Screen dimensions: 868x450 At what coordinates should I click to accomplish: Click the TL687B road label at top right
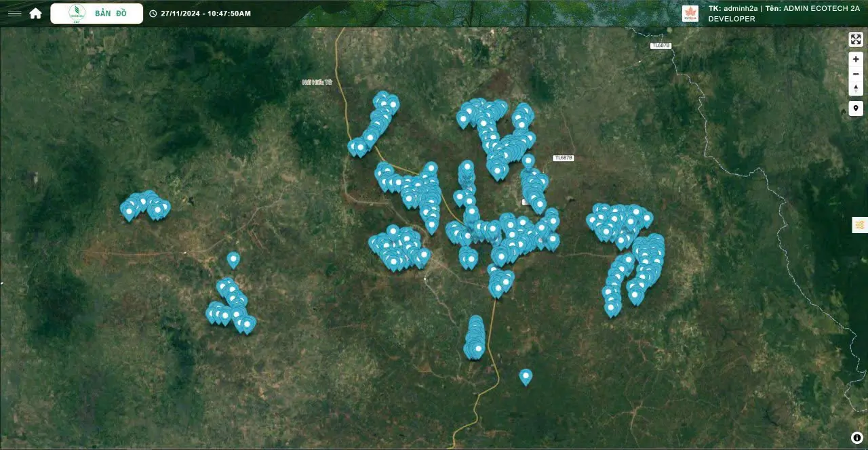[660, 45]
